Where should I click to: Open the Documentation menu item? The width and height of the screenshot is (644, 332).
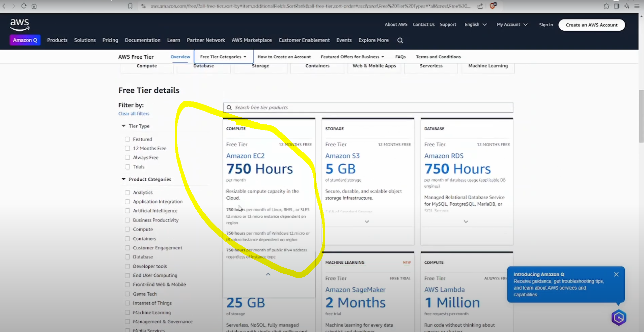coord(143,40)
